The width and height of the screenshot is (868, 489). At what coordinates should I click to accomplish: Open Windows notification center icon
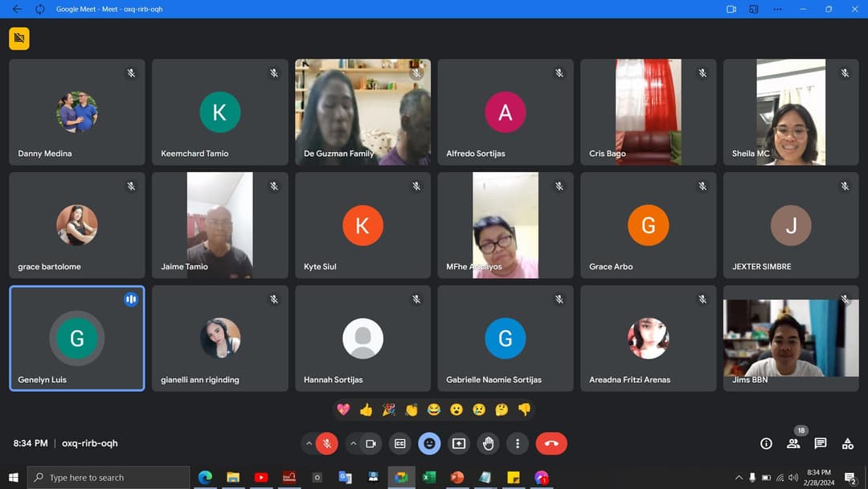[x=850, y=478]
